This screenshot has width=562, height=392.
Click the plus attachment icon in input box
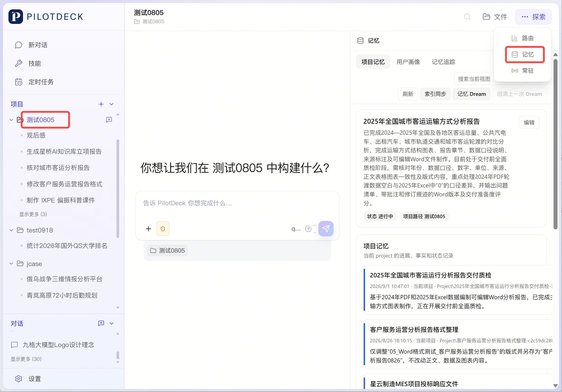pos(148,229)
